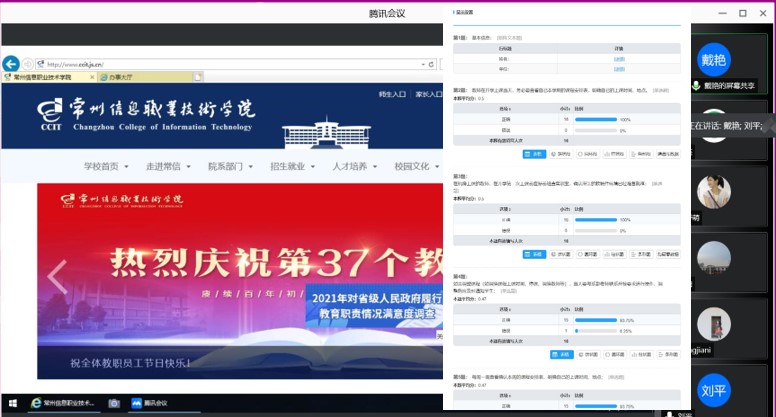Click the 戴艳 participant avatar
The height and width of the screenshot is (417, 776).
coord(713,60)
